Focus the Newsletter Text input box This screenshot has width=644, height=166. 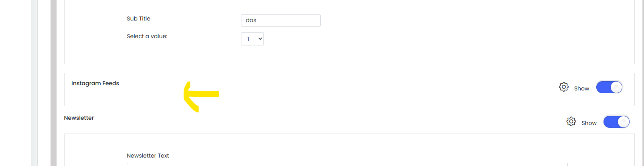tap(347, 164)
